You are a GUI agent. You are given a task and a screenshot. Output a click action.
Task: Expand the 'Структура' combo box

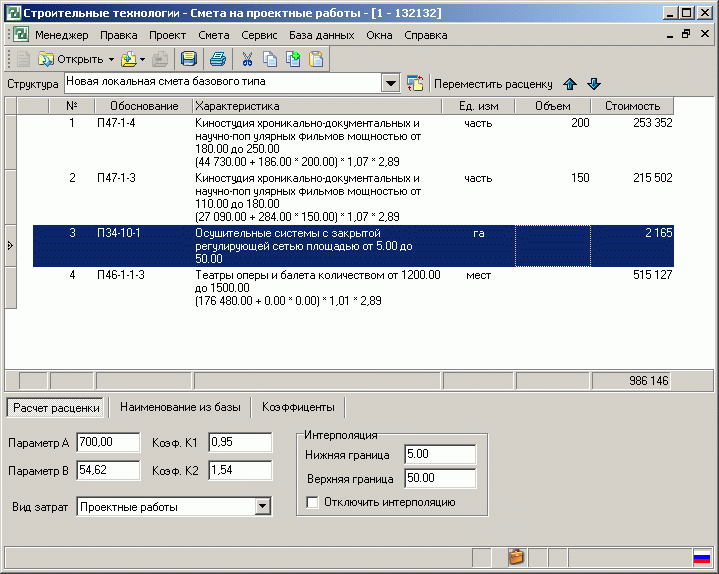[x=389, y=84]
